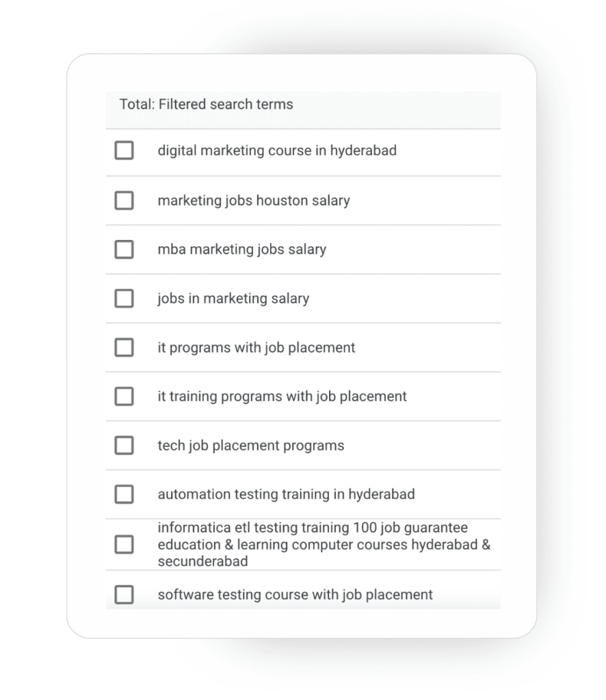Enable checkbox next to 'jobs in marketing salary'
This screenshot has width=606, height=700.
tap(124, 299)
